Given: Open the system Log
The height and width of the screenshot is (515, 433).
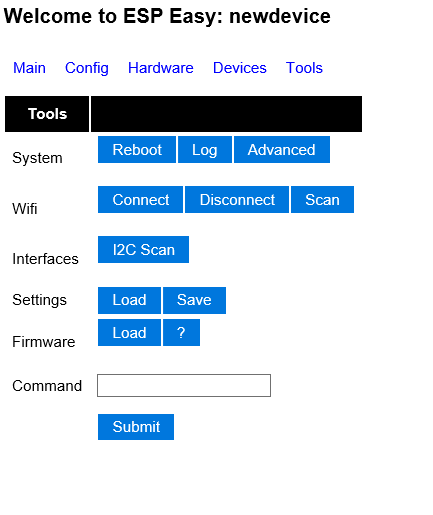Looking at the screenshot, I should (x=205, y=150).
